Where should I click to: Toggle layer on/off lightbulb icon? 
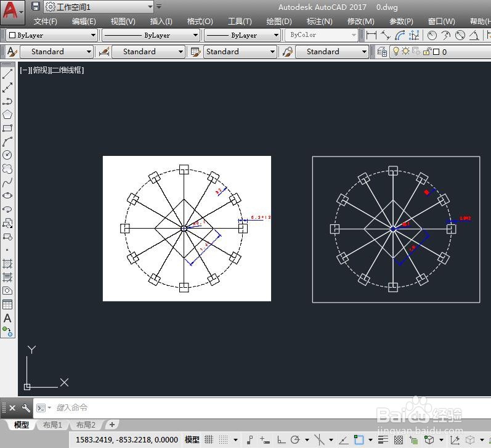pyautogui.click(x=396, y=51)
